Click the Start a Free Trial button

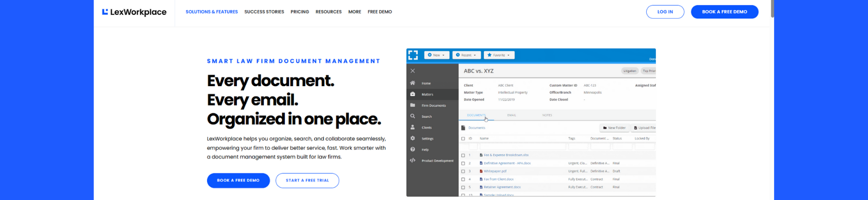click(307, 180)
